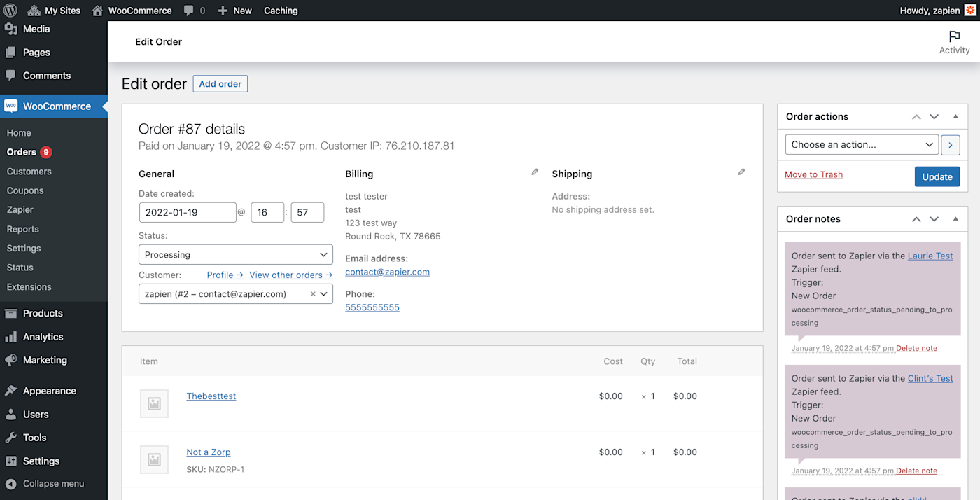Click the zapien avatar icon

[970, 11]
